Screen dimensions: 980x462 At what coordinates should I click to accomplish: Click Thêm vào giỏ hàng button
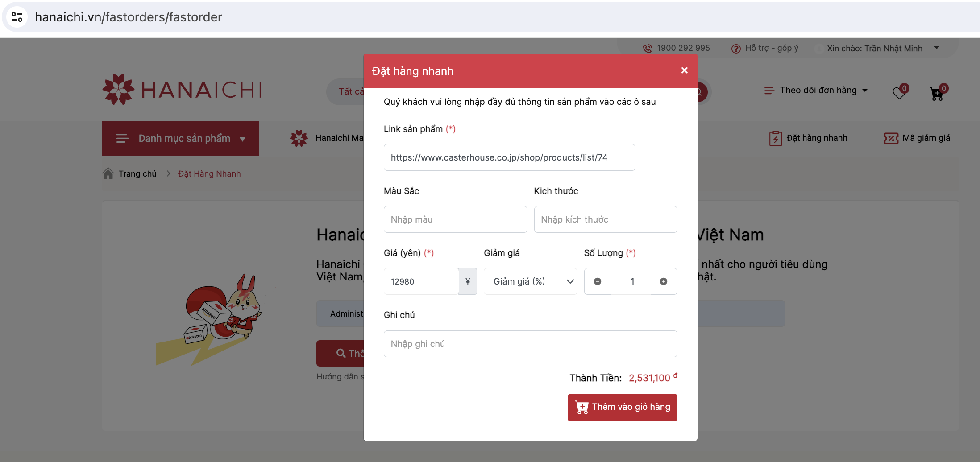[x=622, y=407]
